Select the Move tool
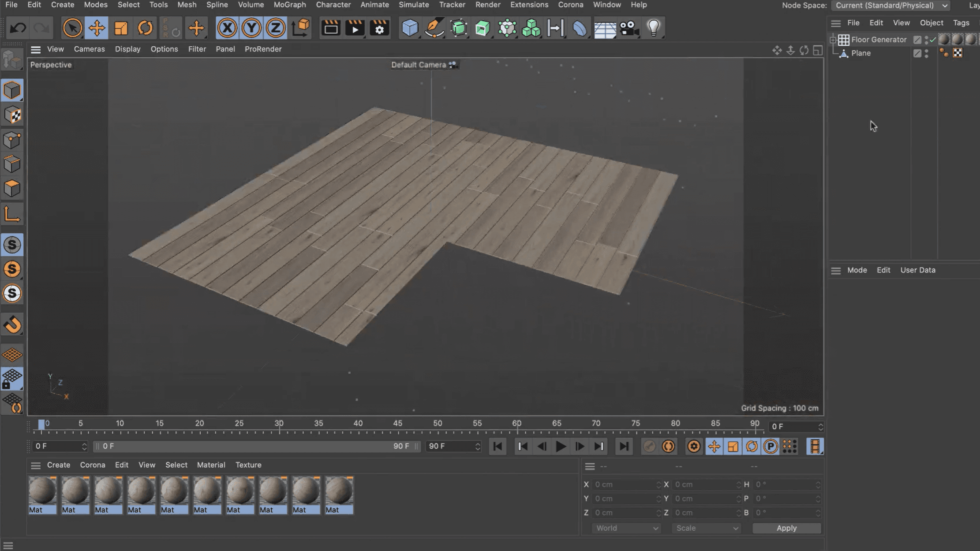The image size is (980, 551). coord(96,28)
